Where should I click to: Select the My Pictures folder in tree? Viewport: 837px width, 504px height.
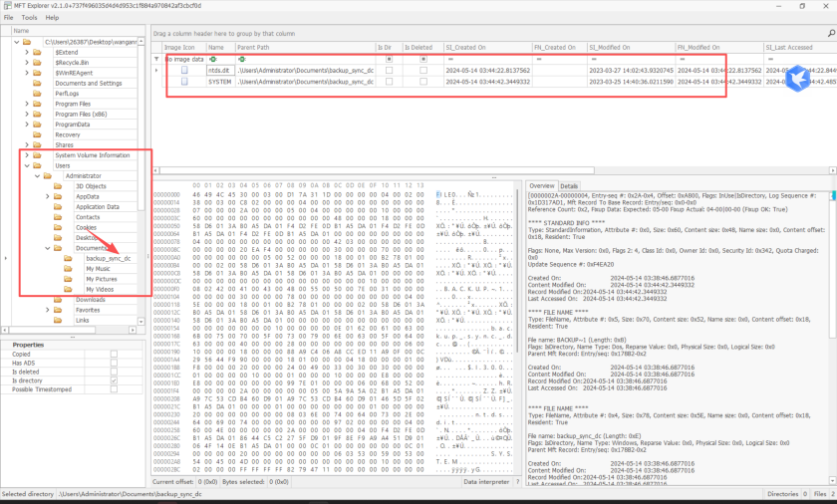tap(101, 279)
